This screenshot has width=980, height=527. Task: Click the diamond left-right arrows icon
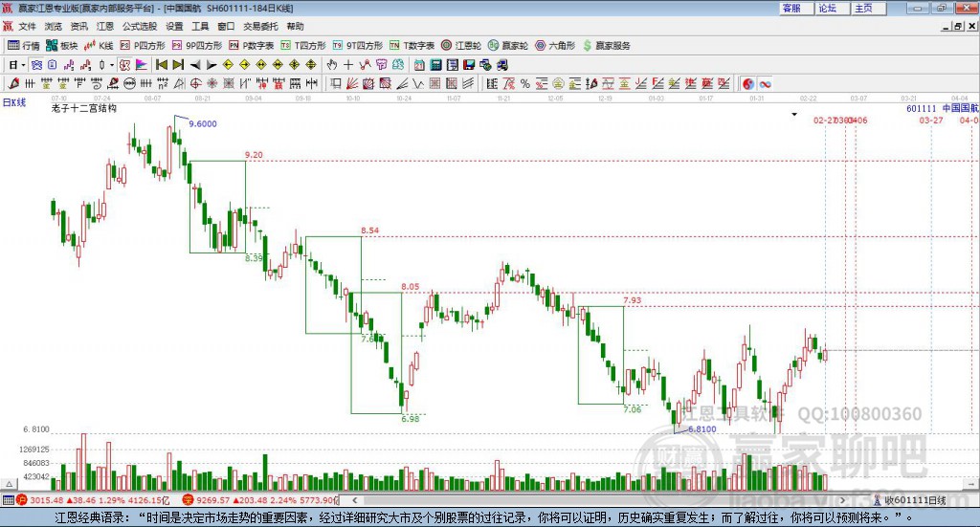[261, 65]
